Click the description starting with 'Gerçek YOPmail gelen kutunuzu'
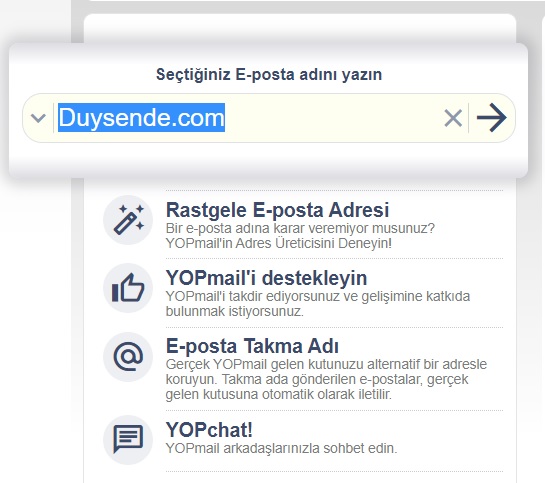Viewport: 545px width, 483px height. click(326, 379)
